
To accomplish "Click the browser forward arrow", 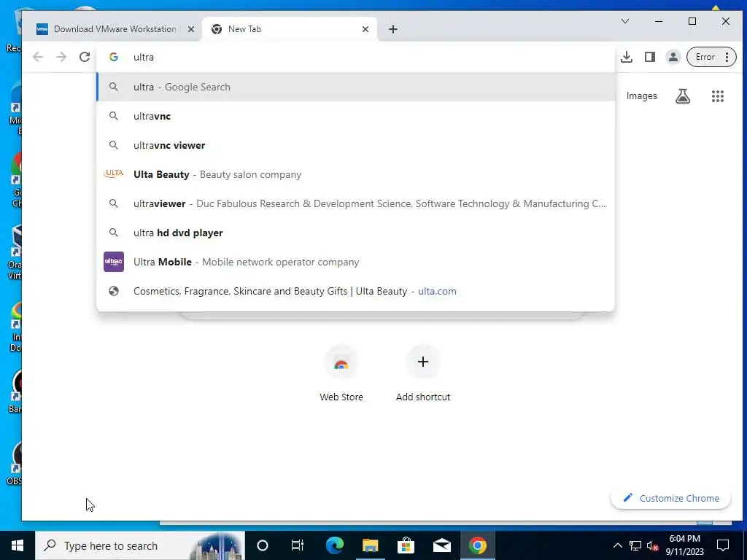I will [x=61, y=57].
